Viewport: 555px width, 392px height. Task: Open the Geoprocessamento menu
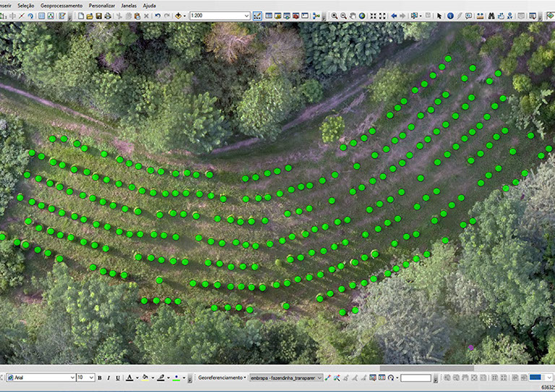pyautogui.click(x=61, y=5)
